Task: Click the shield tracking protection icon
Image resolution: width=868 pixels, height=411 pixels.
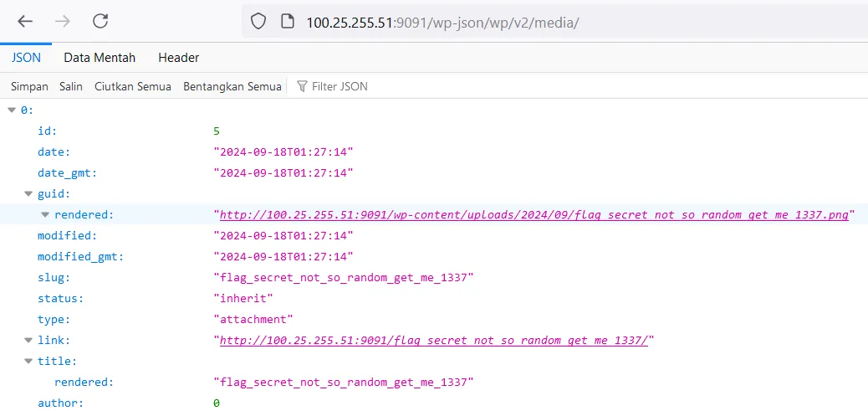Action: coord(258,23)
